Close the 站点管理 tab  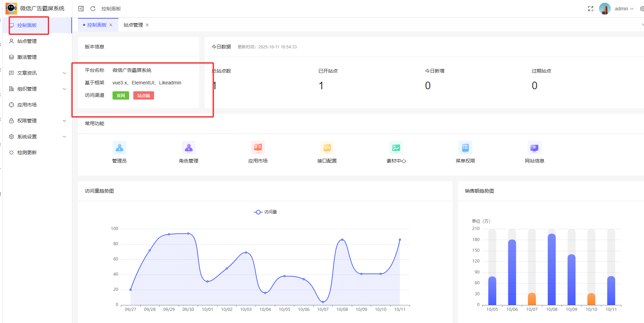click(147, 25)
